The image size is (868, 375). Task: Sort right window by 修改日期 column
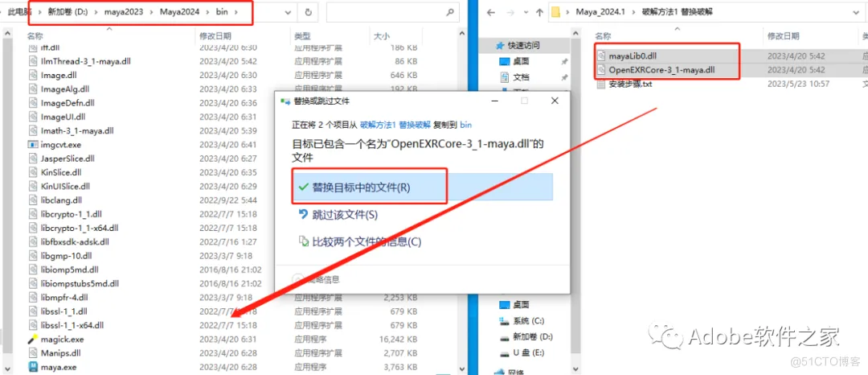(x=784, y=36)
